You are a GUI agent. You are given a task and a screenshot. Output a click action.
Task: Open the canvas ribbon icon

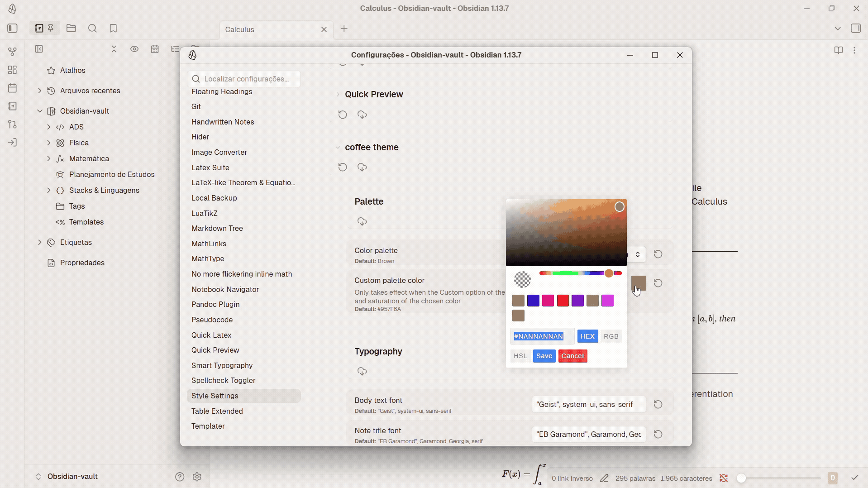coord(12,70)
